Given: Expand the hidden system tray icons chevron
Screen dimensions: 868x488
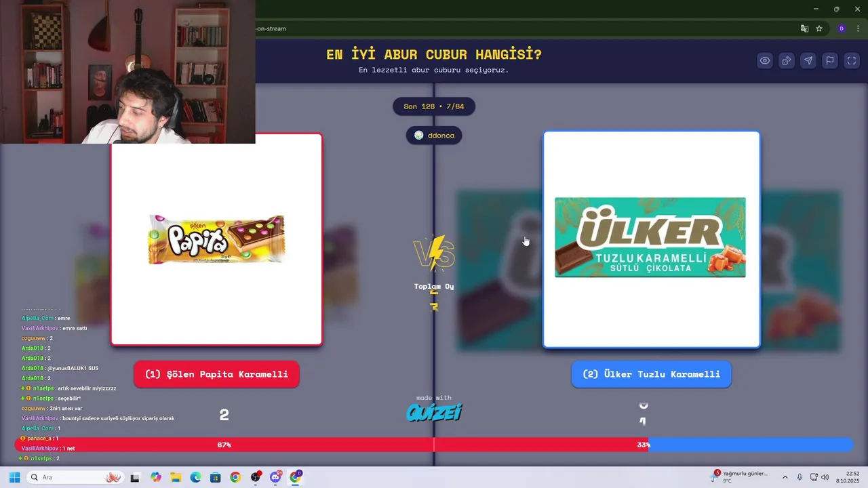Looking at the screenshot, I should pos(785,477).
